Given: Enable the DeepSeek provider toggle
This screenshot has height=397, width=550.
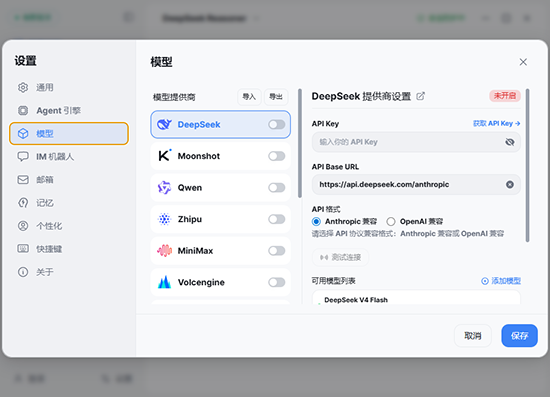Looking at the screenshot, I should point(277,125).
